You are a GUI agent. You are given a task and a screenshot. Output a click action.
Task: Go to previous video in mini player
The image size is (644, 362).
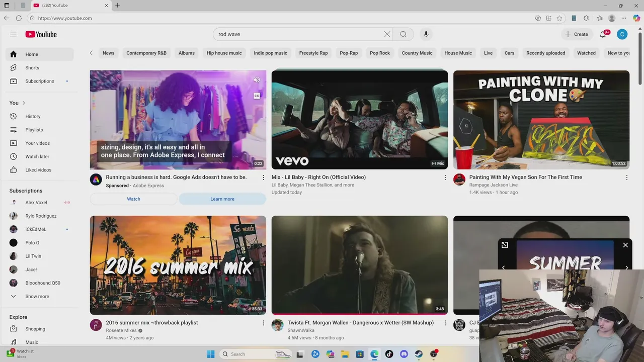[x=504, y=267]
